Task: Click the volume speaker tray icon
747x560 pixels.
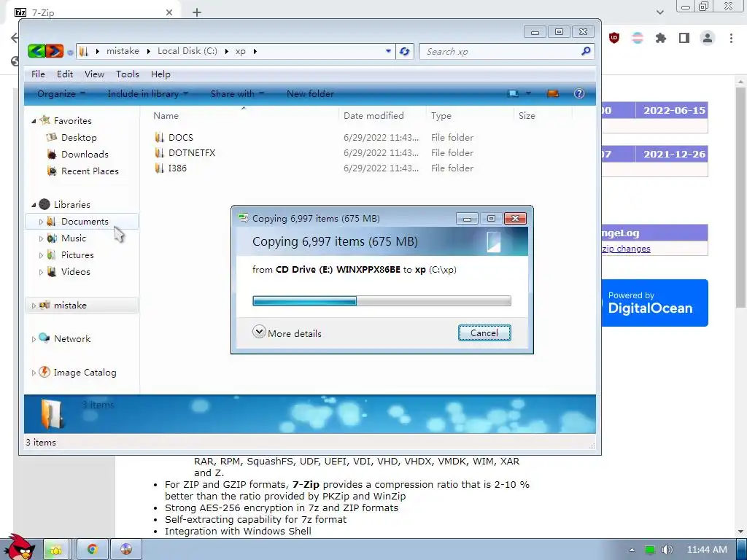Action: coord(667,550)
